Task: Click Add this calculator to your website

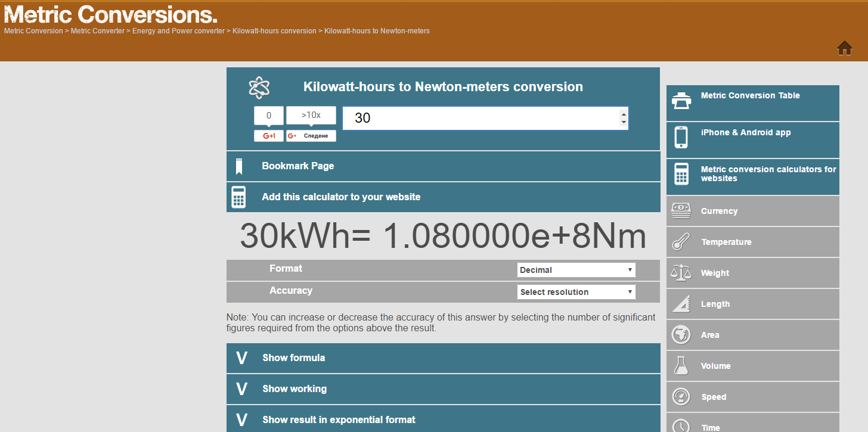Action: click(444, 197)
